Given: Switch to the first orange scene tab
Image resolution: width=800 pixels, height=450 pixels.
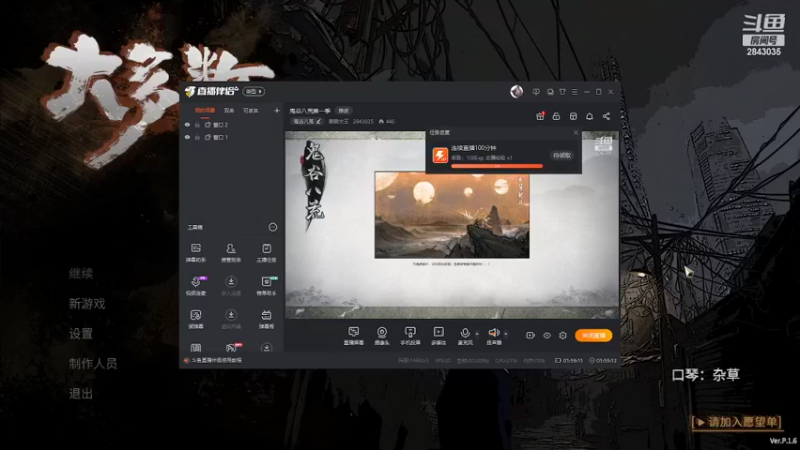Looking at the screenshot, I should coord(205,111).
